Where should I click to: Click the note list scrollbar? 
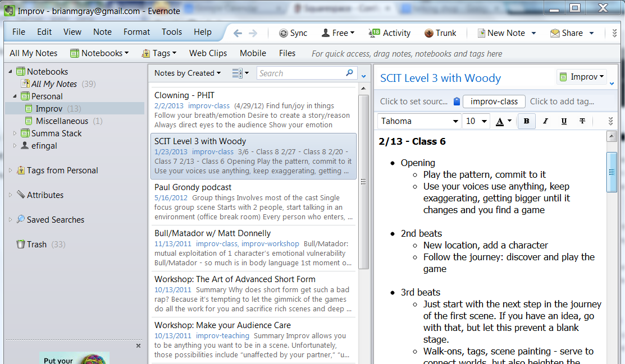pos(363,182)
